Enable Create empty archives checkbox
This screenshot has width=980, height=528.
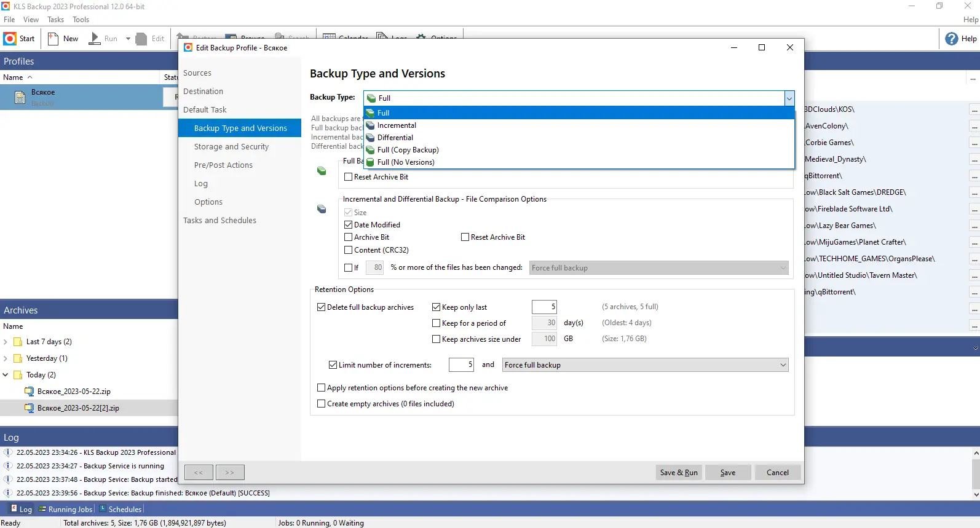pyautogui.click(x=321, y=404)
